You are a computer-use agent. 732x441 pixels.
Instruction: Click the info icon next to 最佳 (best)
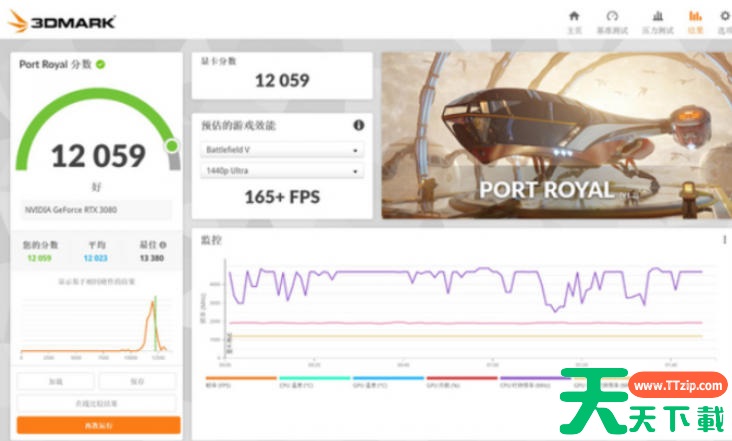163,245
